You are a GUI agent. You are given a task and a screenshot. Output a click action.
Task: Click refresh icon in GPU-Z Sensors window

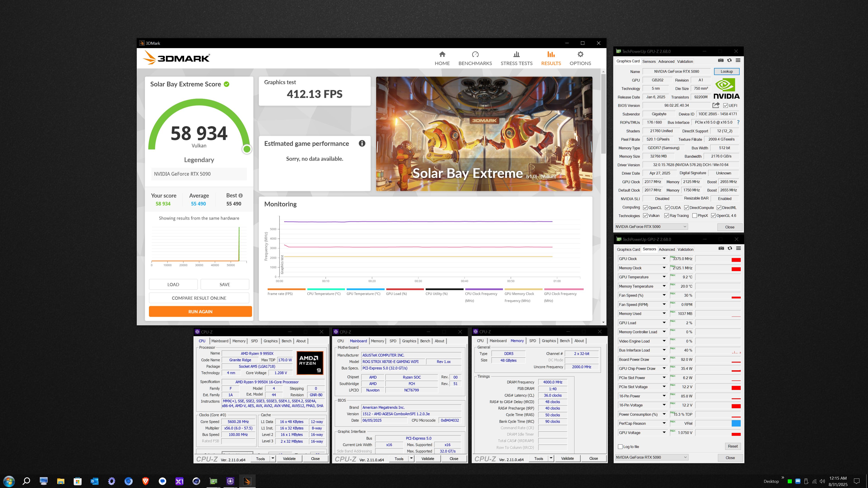coord(730,248)
